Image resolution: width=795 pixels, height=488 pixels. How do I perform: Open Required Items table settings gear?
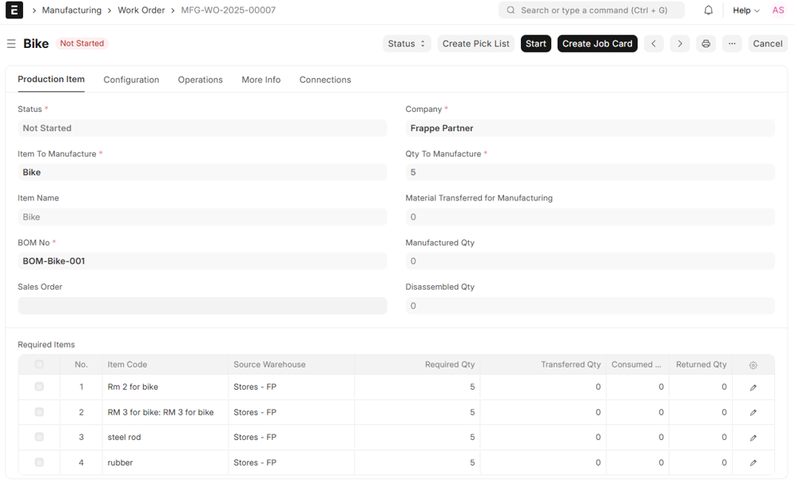(753, 365)
